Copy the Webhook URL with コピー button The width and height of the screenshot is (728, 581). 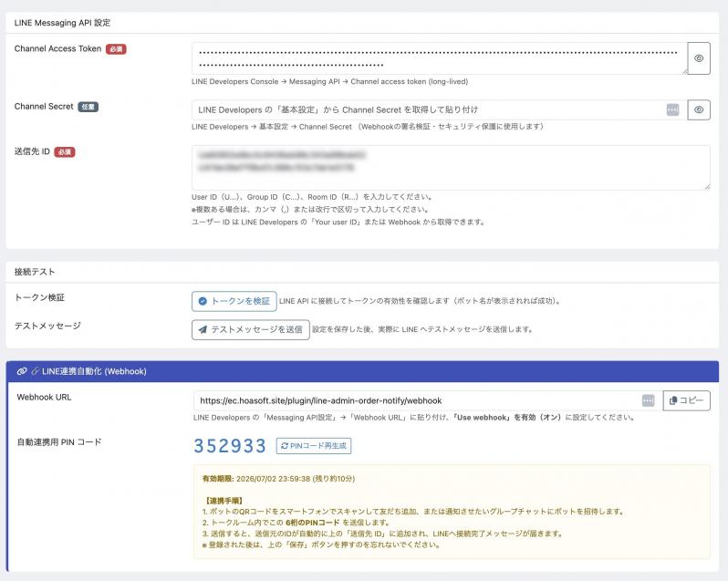(x=686, y=400)
